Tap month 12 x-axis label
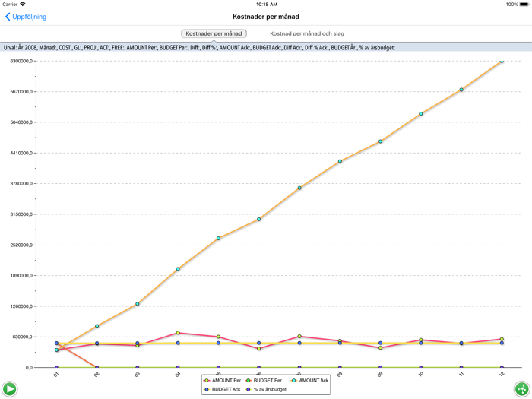This screenshot has width=532, height=399. tap(502, 374)
